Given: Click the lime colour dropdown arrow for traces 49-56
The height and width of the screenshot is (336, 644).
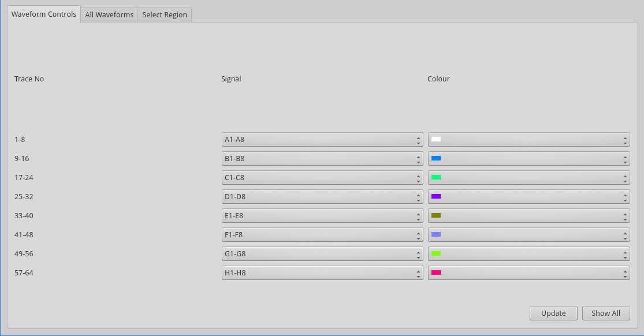Looking at the screenshot, I should (x=625, y=254).
